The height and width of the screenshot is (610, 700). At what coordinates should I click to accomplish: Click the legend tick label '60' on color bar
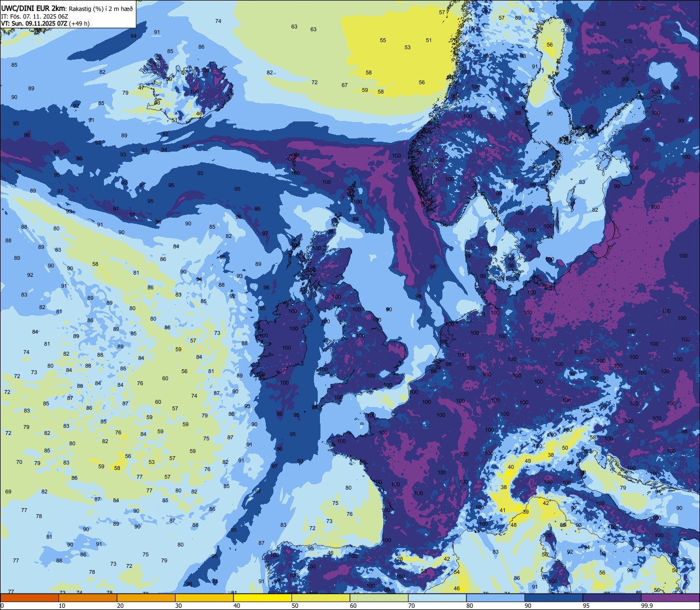353,606
